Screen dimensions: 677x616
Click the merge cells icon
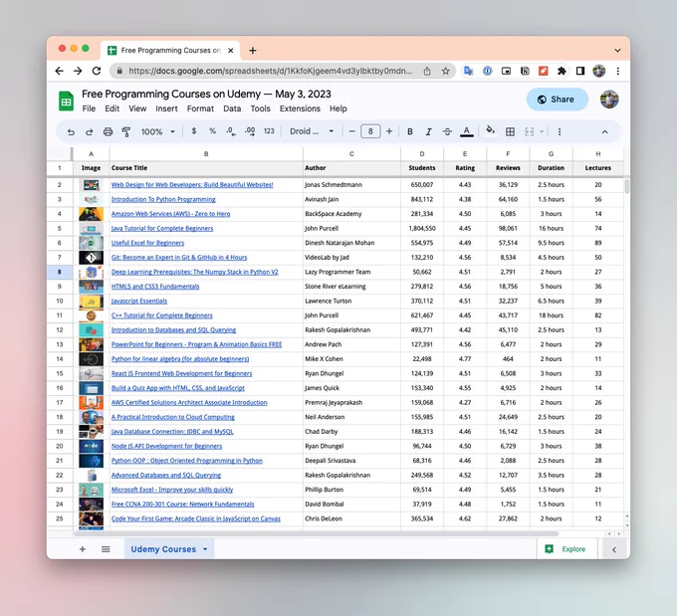[530, 131]
